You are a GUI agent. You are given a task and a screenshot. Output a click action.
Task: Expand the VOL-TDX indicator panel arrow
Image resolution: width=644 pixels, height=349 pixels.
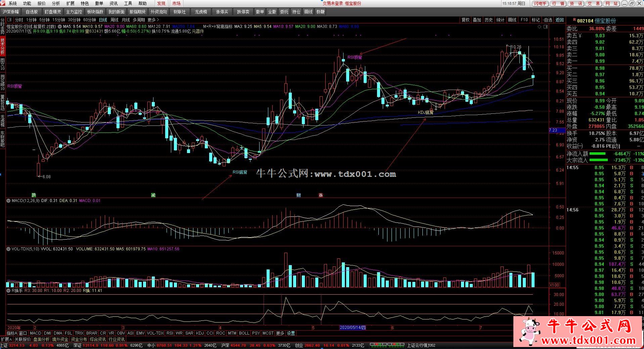pos(8,249)
